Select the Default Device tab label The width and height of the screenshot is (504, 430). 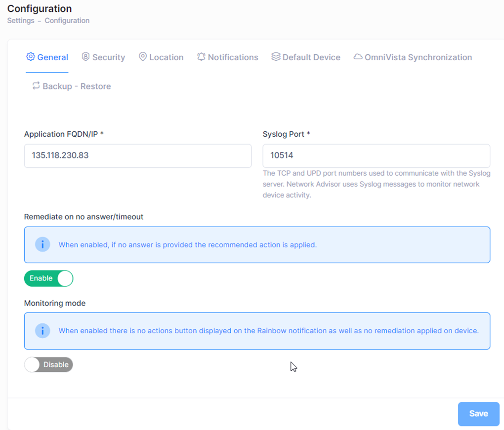click(x=311, y=57)
